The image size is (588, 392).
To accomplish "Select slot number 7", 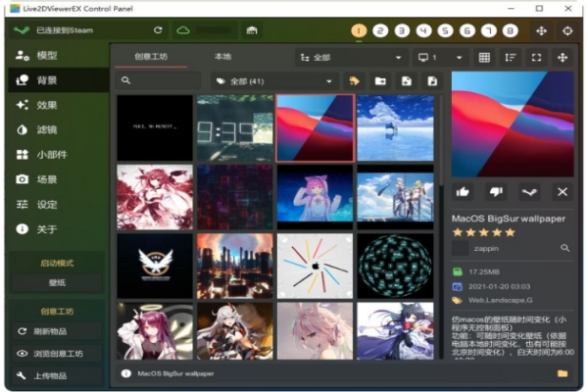I will (x=489, y=30).
